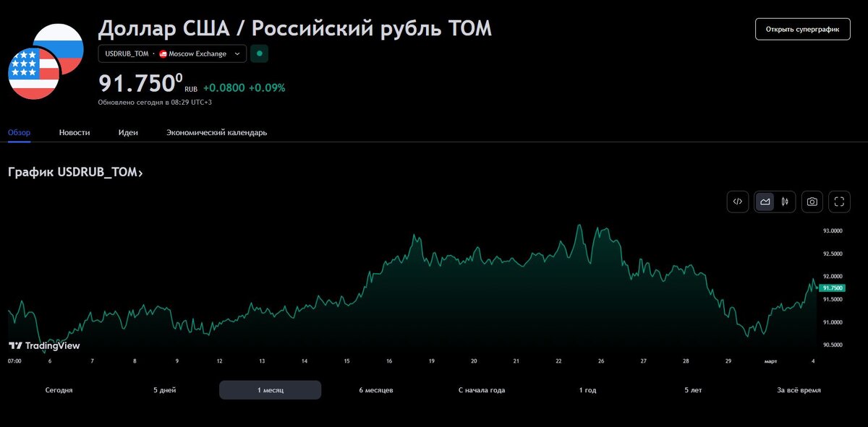Expand the USDRUB_TOM symbol dropdown
The width and height of the screenshot is (868, 427).
pyautogui.click(x=172, y=53)
